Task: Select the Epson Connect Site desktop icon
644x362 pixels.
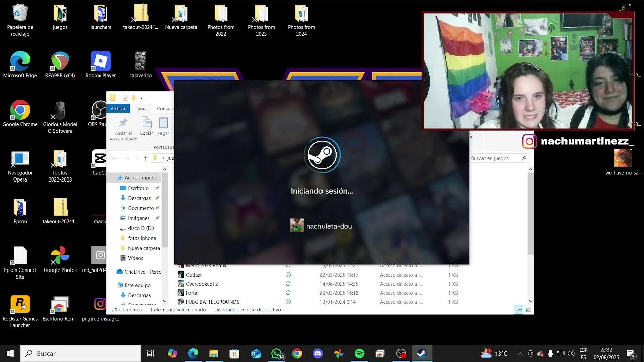Action: (20, 263)
